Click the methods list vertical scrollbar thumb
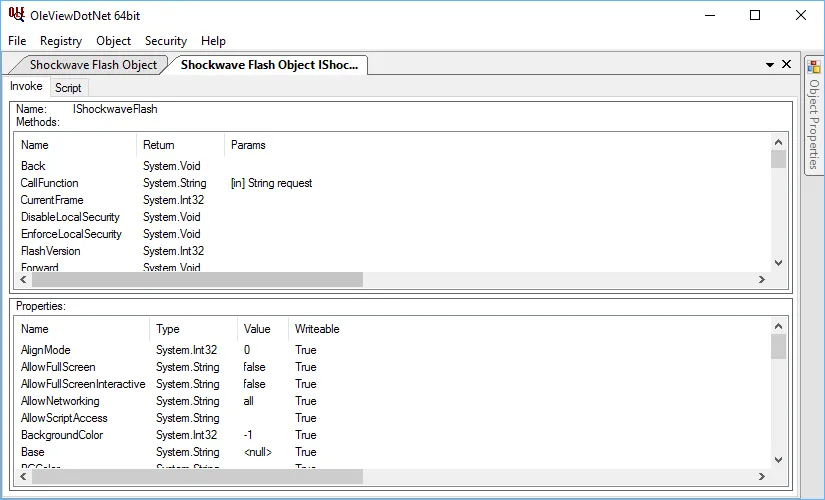Screen dimensions: 825x500 (779, 159)
